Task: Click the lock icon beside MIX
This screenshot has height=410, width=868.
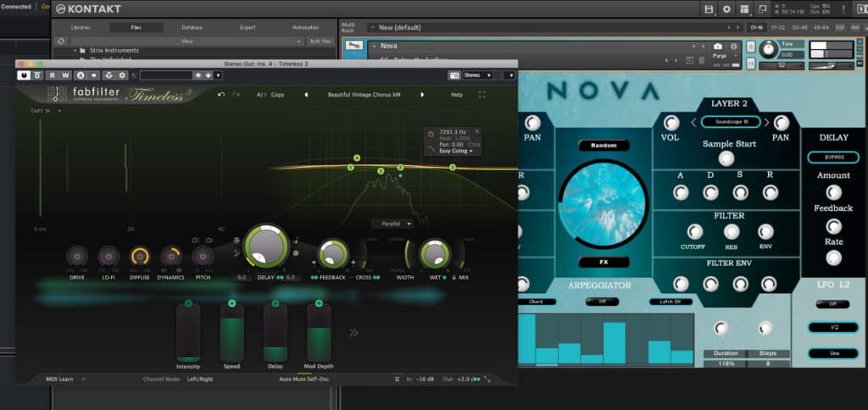Action: coord(454,277)
